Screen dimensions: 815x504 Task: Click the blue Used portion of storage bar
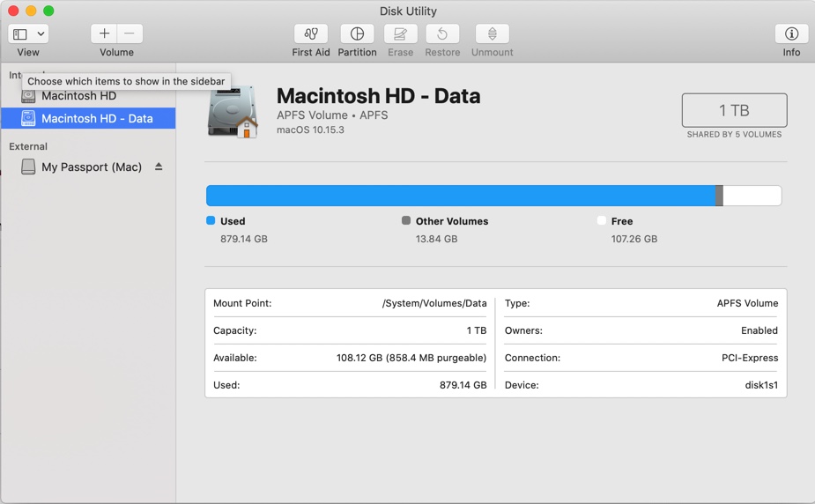[x=458, y=196]
